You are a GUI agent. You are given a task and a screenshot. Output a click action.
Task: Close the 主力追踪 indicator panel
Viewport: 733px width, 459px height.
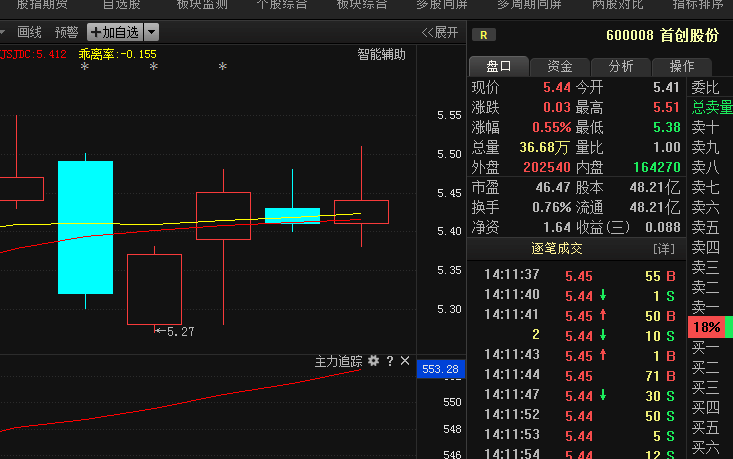pyautogui.click(x=405, y=361)
